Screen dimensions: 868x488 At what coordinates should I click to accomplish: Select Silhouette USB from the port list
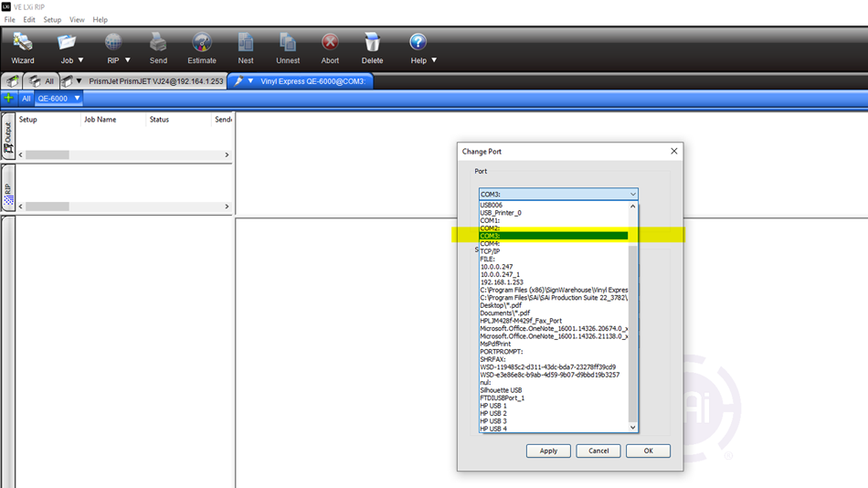click(501, 390)
